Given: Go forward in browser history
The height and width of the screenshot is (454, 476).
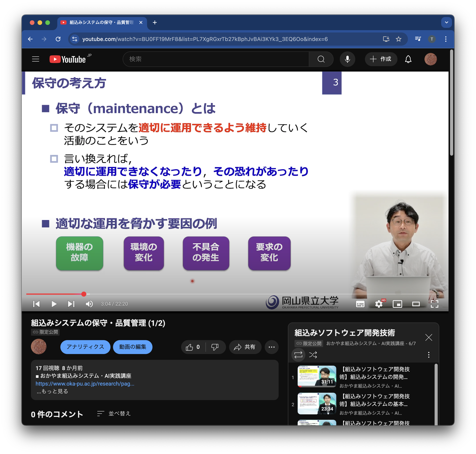Looking at the screenshot, I should pos(44,39).
